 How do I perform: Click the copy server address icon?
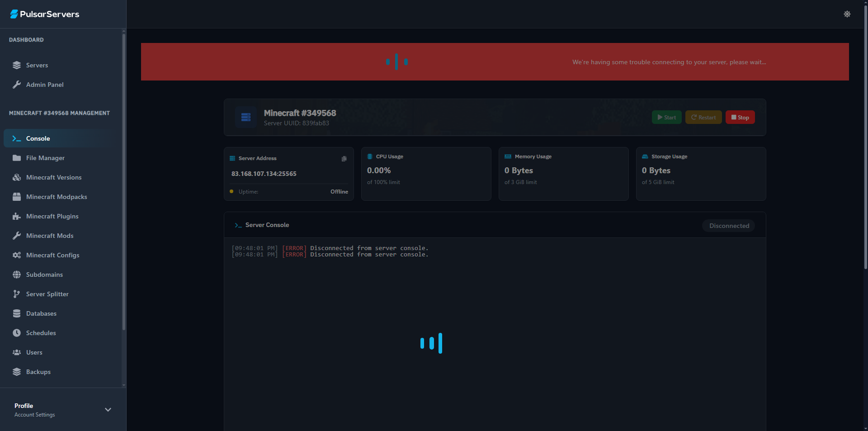(x=344, y=159)
